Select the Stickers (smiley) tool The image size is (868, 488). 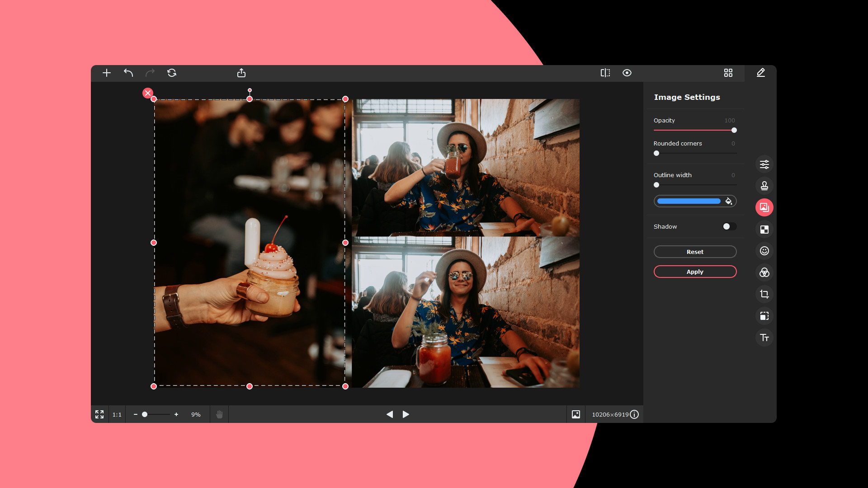(764, 251)
